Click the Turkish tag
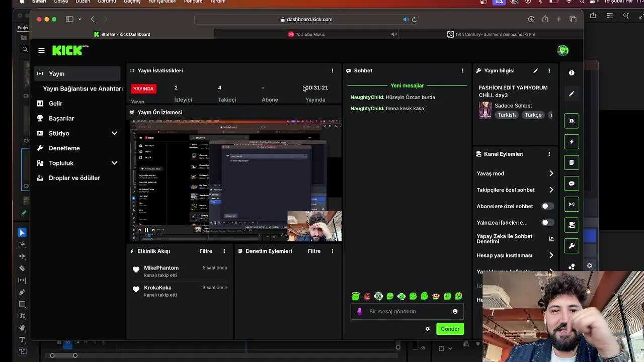 507,115
